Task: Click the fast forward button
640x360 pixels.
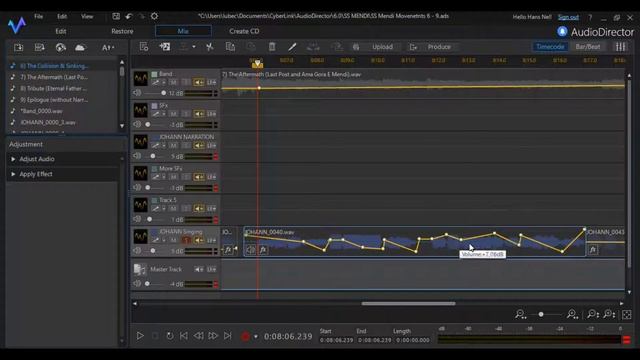Action: pos(213,336)
